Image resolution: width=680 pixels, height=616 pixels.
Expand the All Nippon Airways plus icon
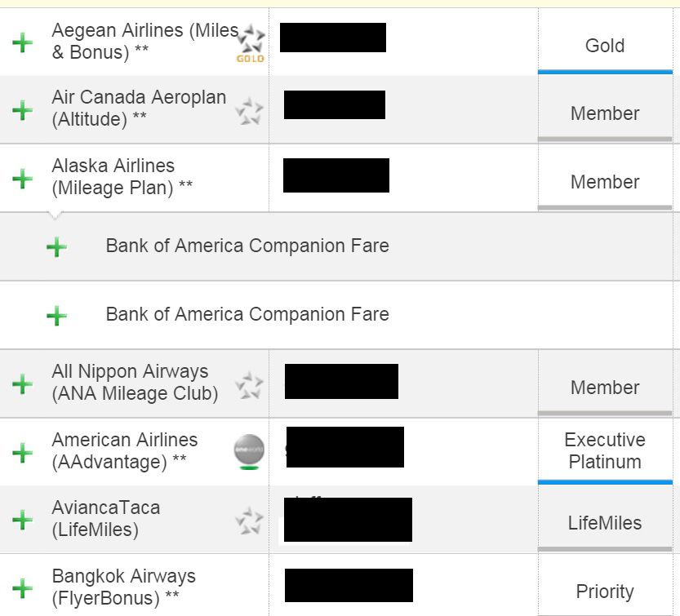point(23,383)
